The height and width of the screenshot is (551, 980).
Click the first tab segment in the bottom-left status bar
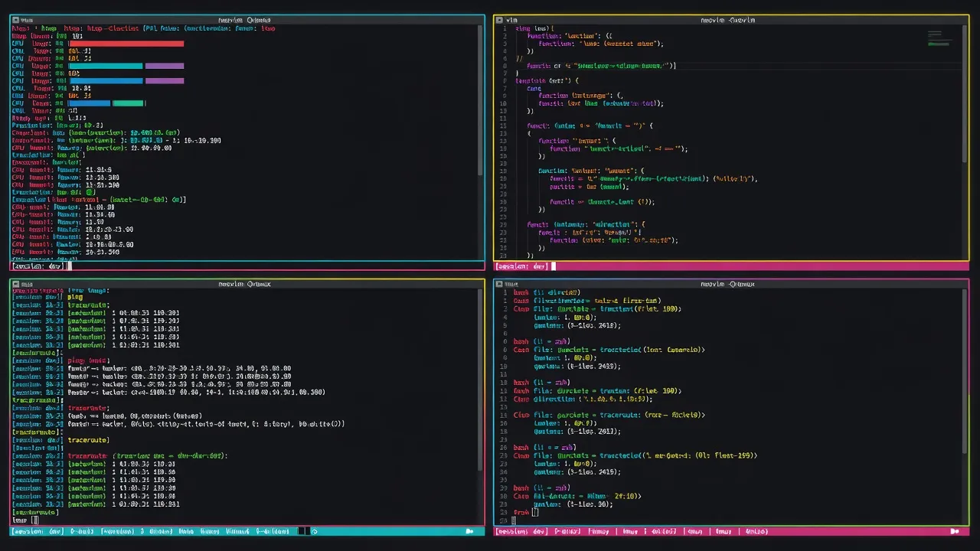pos(38,531)
